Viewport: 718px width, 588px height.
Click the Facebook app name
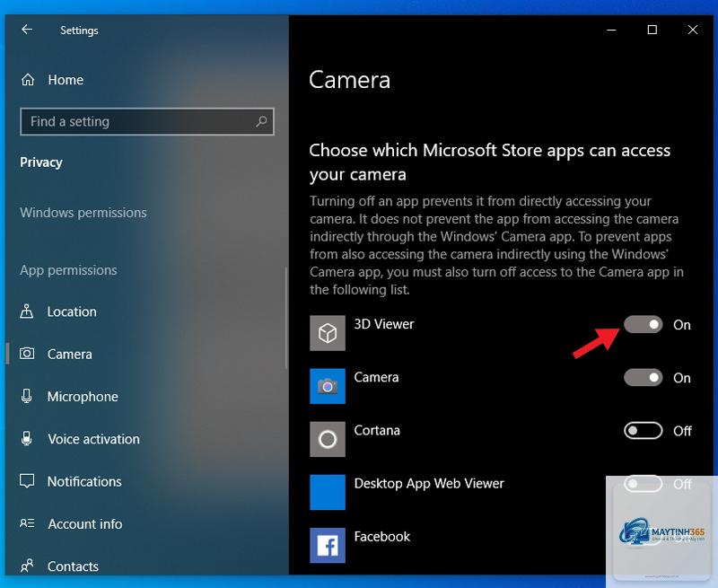click(382, 537)
